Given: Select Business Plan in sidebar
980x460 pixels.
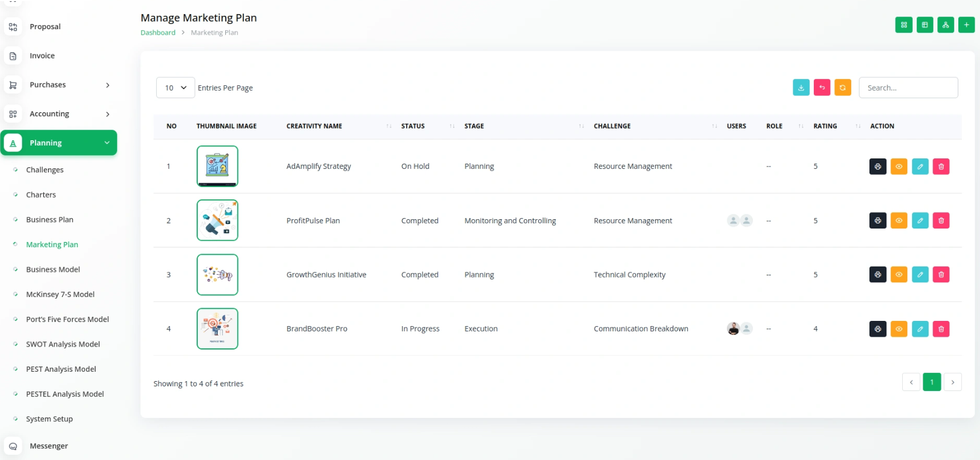Looking at the screenshot, I should 50,220.
